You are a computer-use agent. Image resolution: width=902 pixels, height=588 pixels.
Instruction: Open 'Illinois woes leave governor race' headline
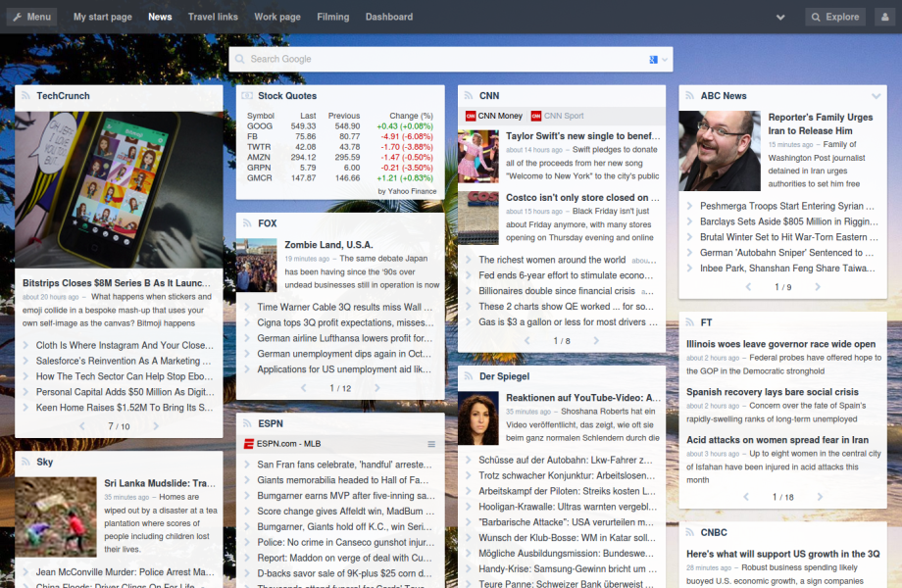tap(780, 344)
